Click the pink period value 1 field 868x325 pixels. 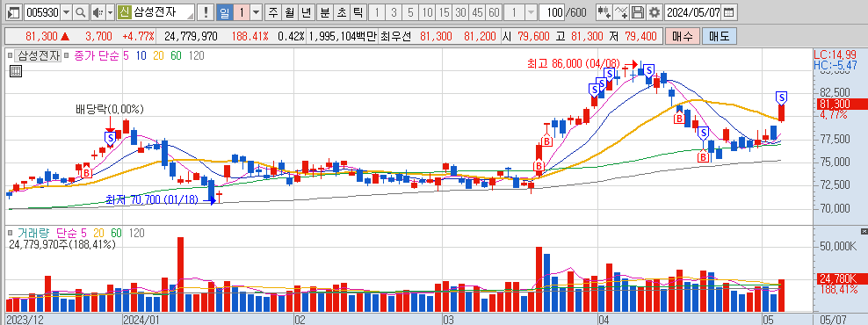[x=241, y=12]
